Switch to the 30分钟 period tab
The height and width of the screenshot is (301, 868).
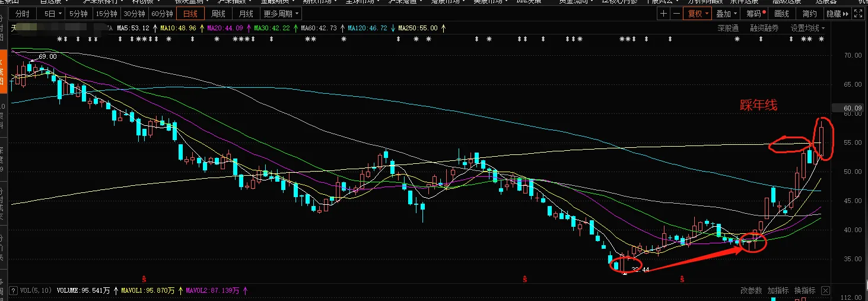(134, 14)
